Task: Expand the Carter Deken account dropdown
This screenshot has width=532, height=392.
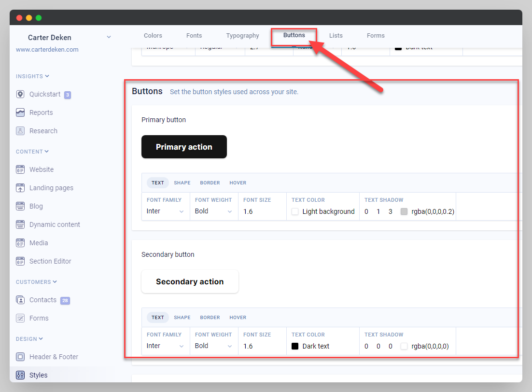Action: tap(109, 37)
